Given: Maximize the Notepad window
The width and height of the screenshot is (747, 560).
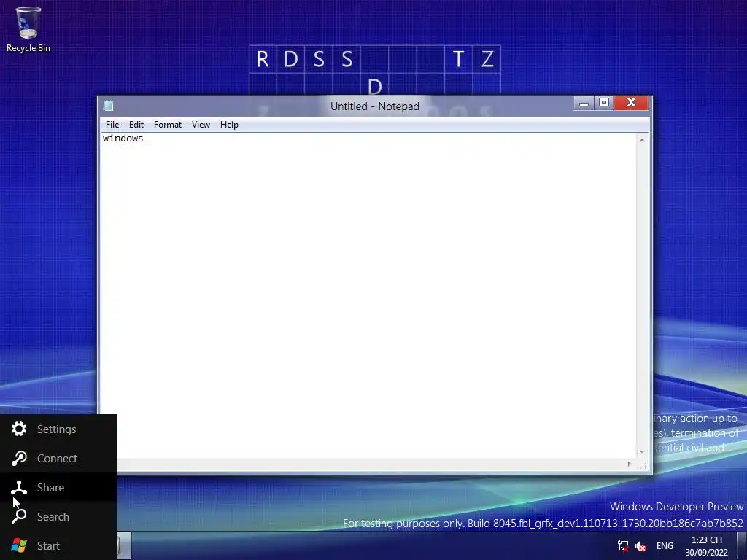Looking at the screenshot, I should tap(604, 103).
